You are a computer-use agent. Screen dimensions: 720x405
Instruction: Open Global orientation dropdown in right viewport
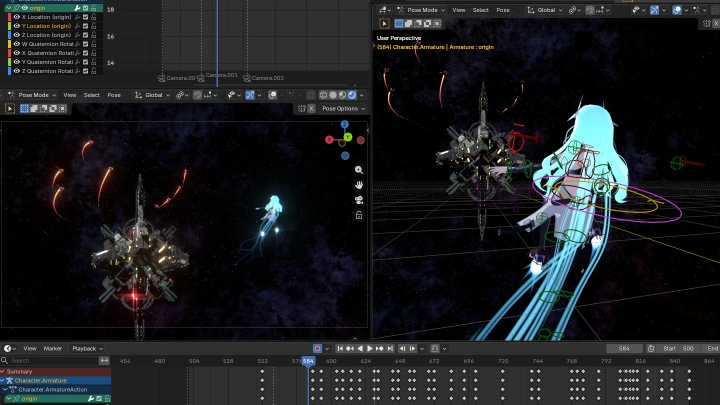click(544, 10)
